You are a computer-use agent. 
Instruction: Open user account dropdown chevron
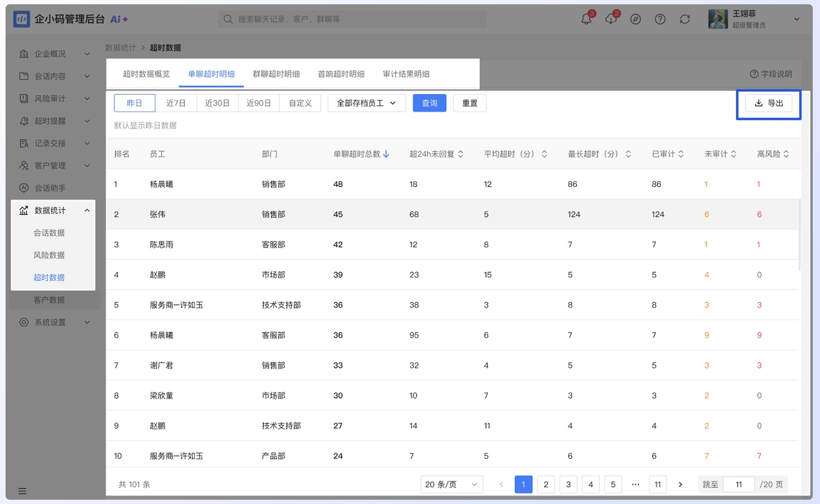click(x=797, y=19)
